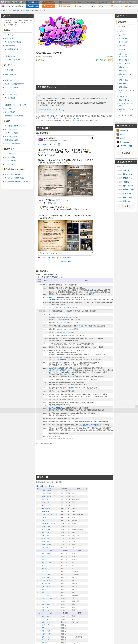
Task: Click the reply bubble icon under the tweet
Action: tap(49, 257)
